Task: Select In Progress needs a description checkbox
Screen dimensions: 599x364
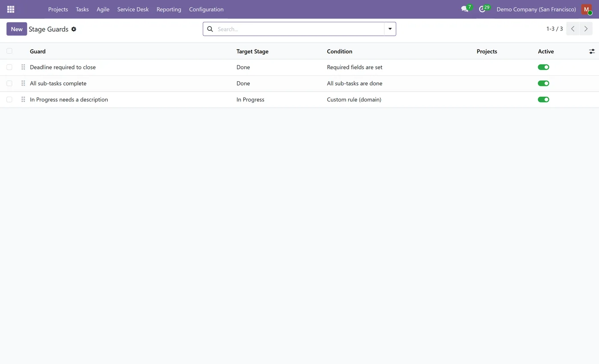Action: (9, 100)
